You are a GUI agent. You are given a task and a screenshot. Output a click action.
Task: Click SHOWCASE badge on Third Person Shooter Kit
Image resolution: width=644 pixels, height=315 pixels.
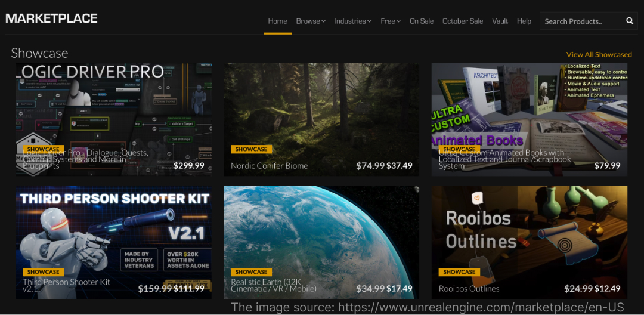[44, 272]
